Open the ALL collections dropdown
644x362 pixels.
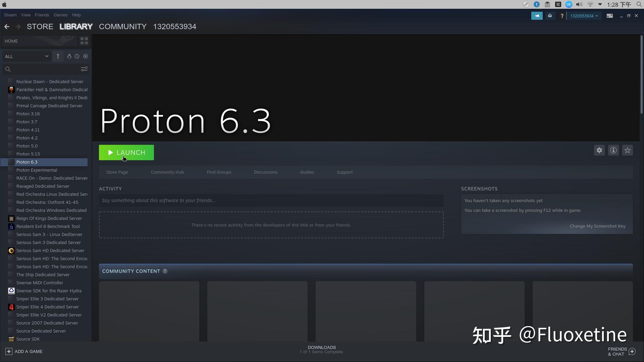click(x=26, y=56)
